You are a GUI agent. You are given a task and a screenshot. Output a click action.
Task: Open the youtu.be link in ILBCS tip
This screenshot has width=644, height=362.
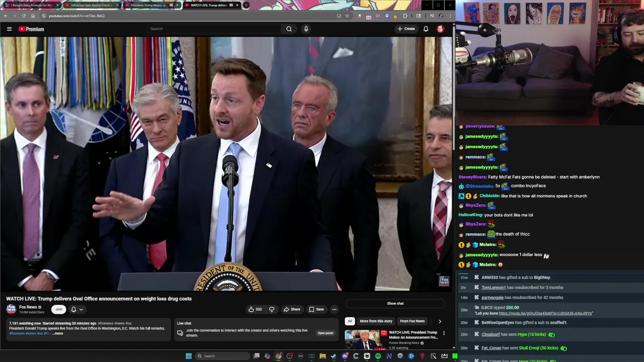tap(545, 313)
